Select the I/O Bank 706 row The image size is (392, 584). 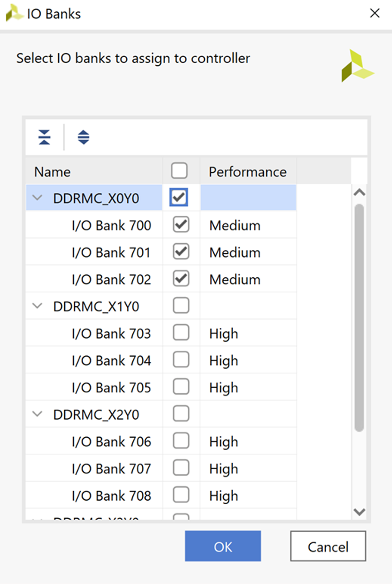coord(111,442)
